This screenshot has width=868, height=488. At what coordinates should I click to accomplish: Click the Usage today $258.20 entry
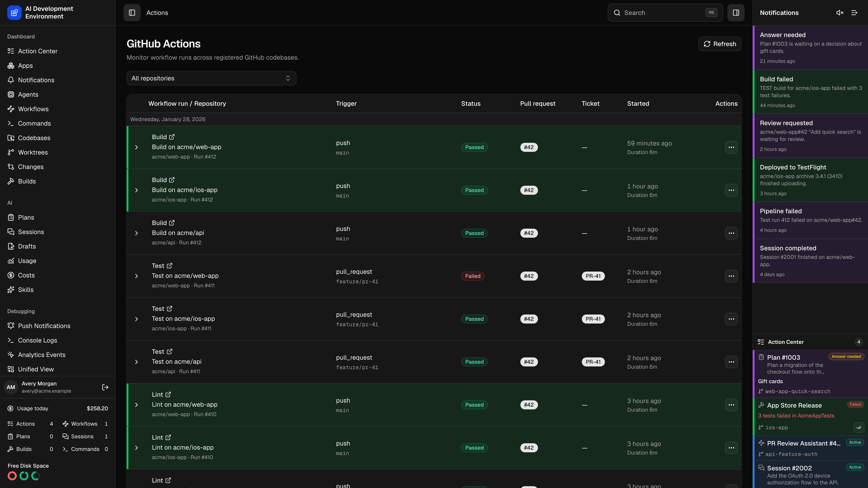58,408
